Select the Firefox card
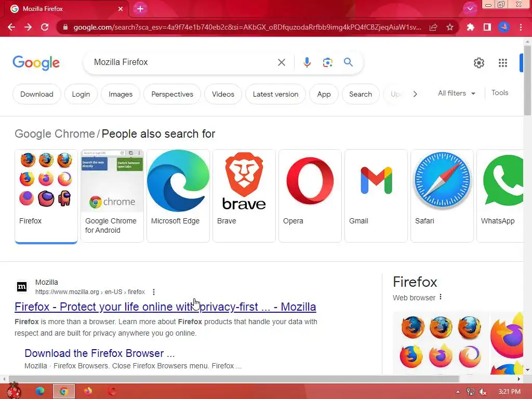 click(x=46, y=196)
